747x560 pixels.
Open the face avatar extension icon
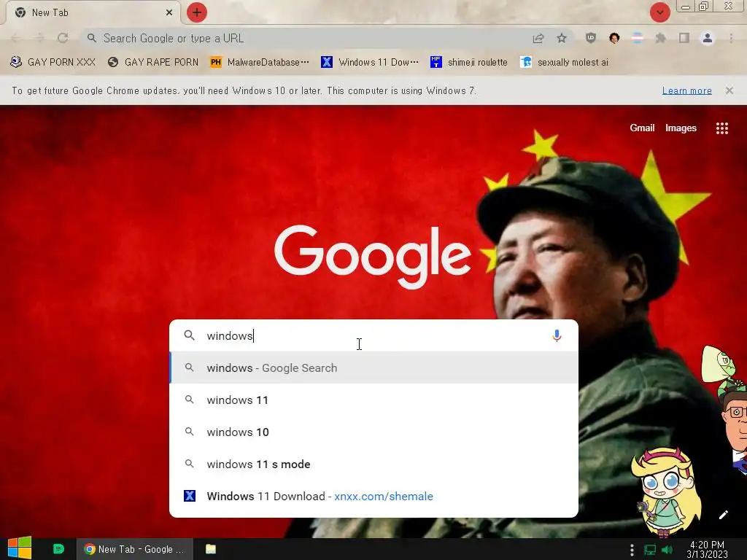pyautogui.click(x=614, y=38)
